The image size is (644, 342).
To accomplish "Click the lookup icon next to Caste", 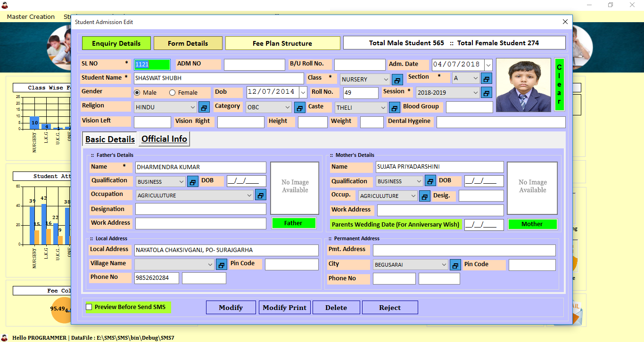I will point(395,107).
